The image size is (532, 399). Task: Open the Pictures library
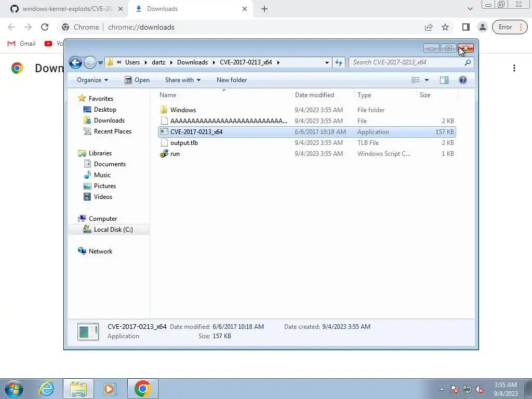105,186
